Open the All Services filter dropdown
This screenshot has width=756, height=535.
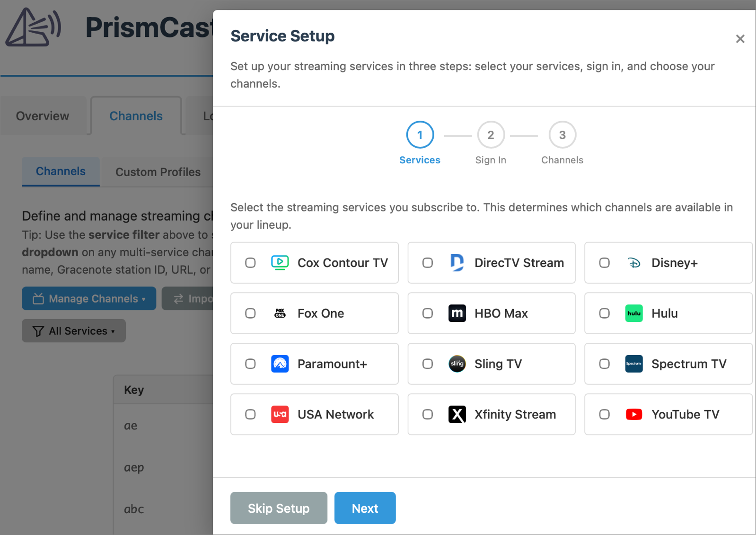tap(74, 330)
